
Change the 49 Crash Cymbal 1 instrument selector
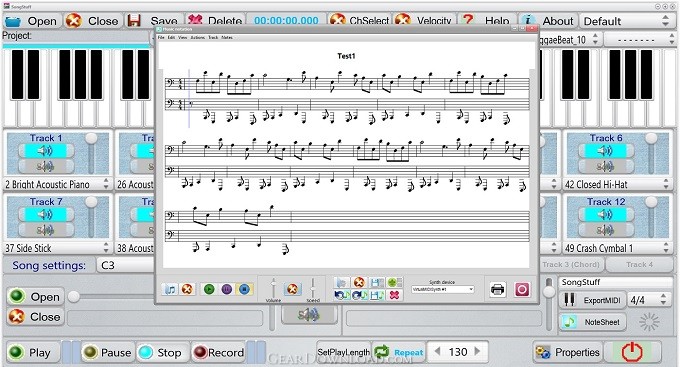[618, 248]
